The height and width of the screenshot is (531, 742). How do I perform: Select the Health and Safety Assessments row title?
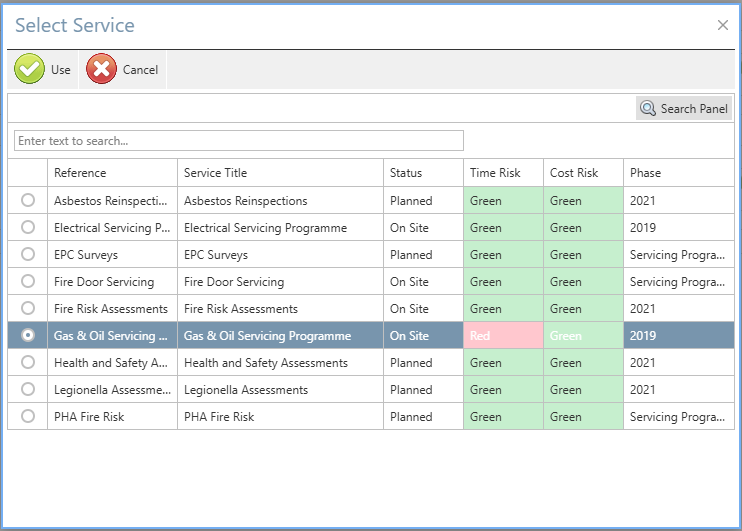[266, 363]
